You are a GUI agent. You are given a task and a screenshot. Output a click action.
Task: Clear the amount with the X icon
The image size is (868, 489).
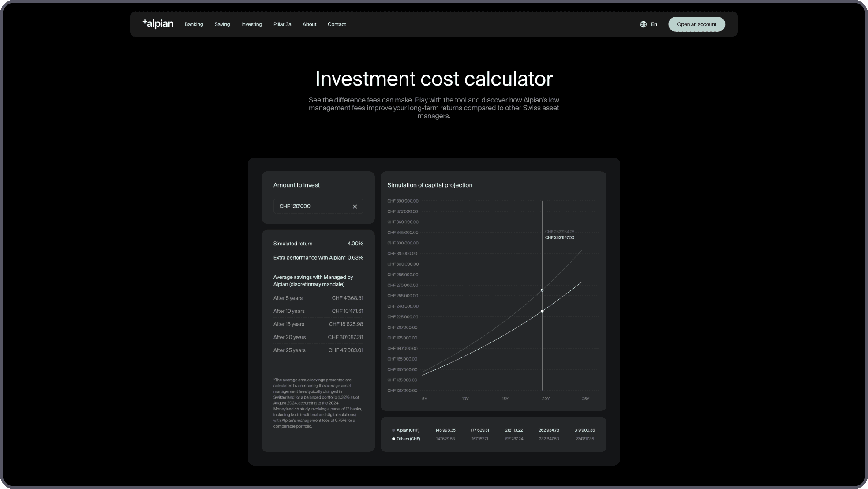pyautogui.click(x=355, y=207)
